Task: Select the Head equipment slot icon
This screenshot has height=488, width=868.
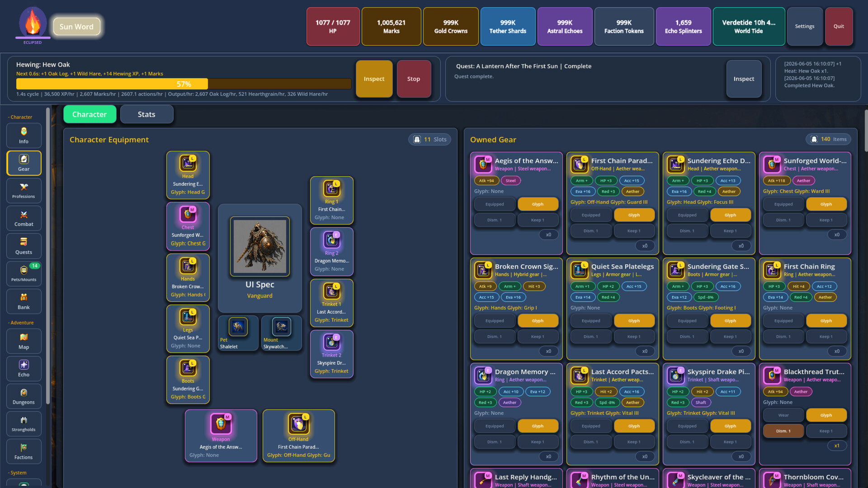Action: [x=188, y=163]
